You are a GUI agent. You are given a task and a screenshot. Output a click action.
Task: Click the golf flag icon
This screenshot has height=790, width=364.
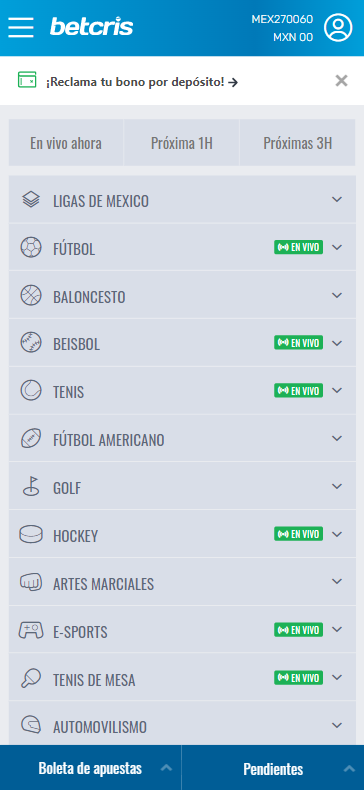pos(31,487)
